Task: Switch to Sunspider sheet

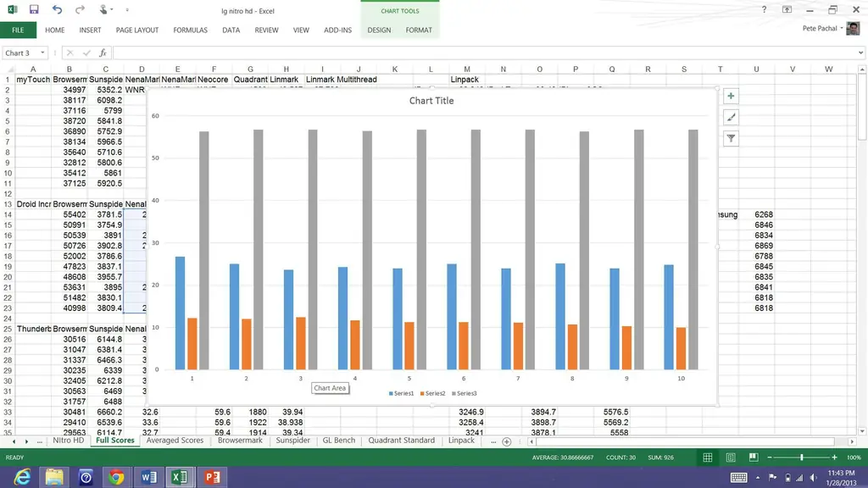Action: (x=292, y=441)
